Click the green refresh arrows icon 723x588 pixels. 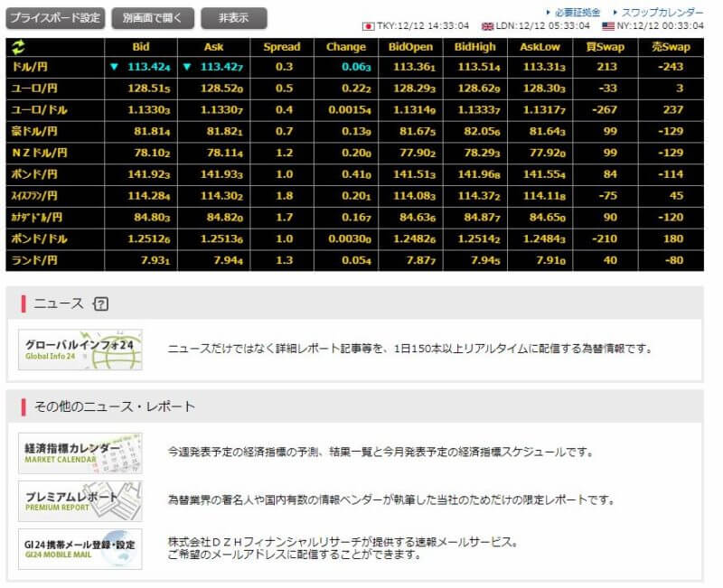(x=18, y=47)
